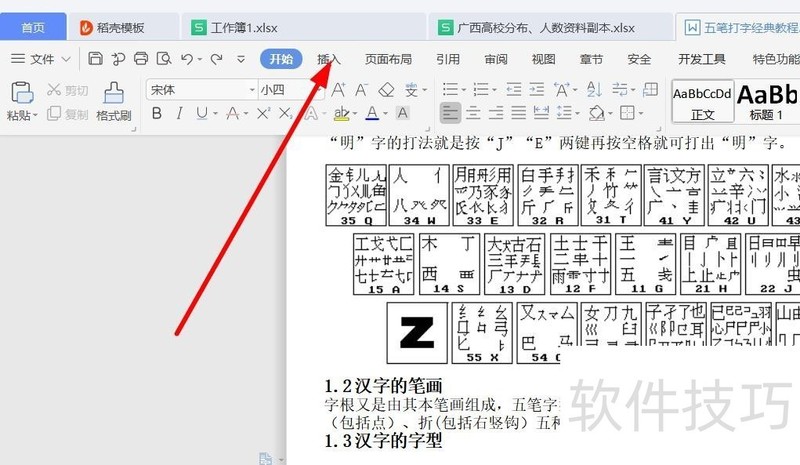Expand the underline style dropdown arrow
The height and width of the screenshot is (465, 800).
point(216,113)
